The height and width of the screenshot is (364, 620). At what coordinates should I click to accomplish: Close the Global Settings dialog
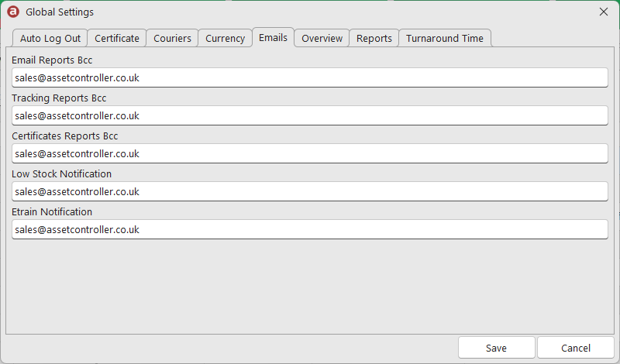coord(604,12)
